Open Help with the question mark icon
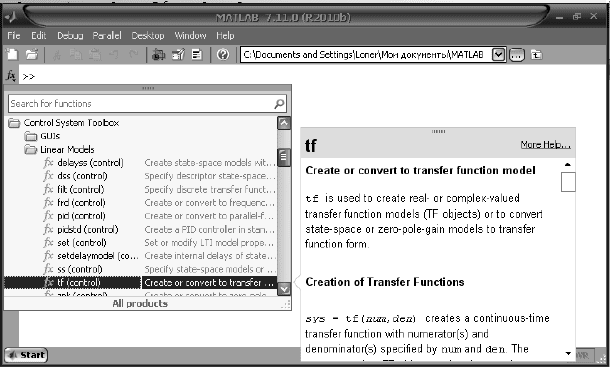The height and width of the screenshot is (367, 610). [x=223, y=54]
